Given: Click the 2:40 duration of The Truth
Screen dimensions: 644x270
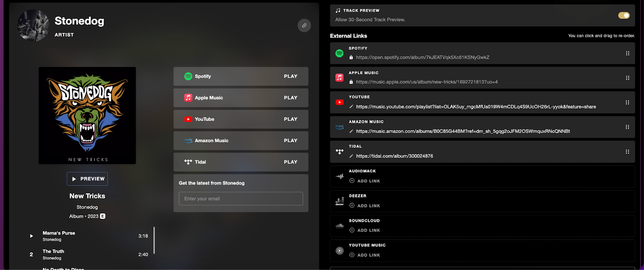Looking at the screenshot, I should coord(143,254).
